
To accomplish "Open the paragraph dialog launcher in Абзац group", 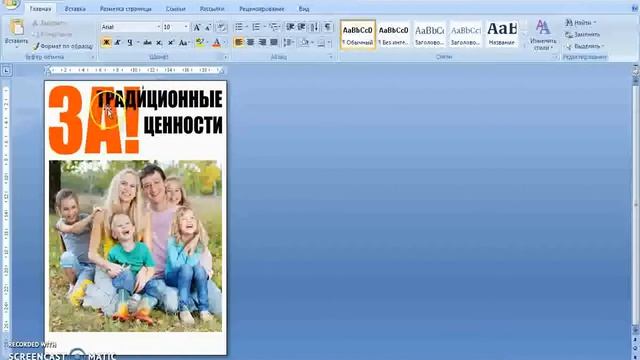I will click(x=331, y=57).
